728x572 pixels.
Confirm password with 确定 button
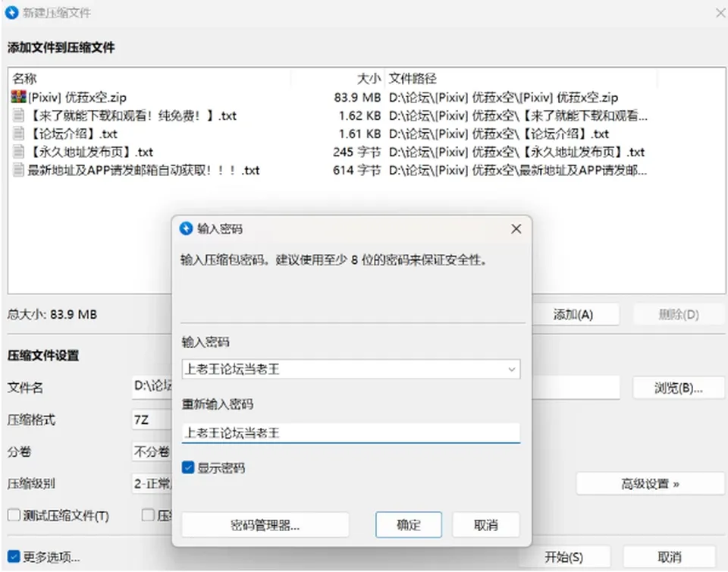tap(409, 525)
